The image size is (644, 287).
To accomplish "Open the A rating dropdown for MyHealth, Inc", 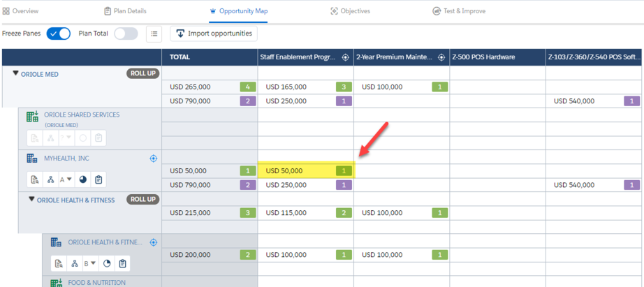I will pos(66,179).
